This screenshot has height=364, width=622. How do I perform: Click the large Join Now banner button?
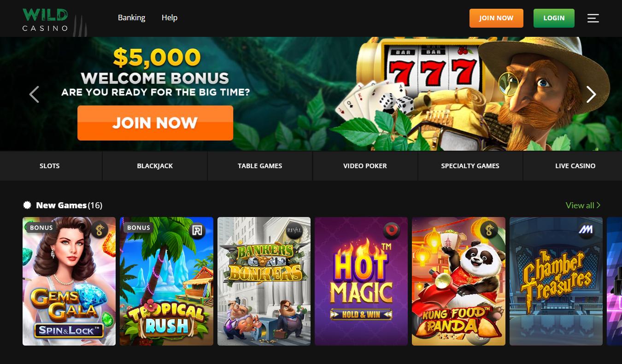155,123
